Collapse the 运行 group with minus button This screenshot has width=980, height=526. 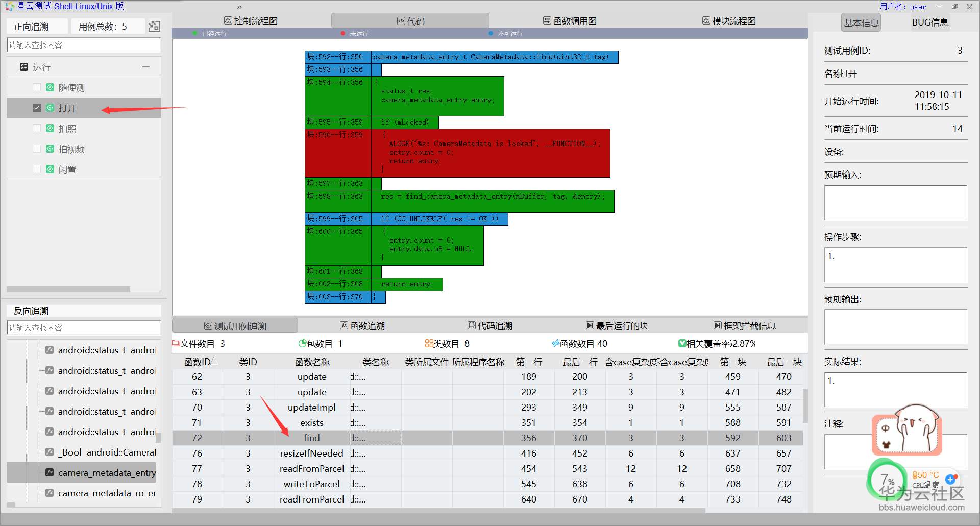click(x=146, y=67)
